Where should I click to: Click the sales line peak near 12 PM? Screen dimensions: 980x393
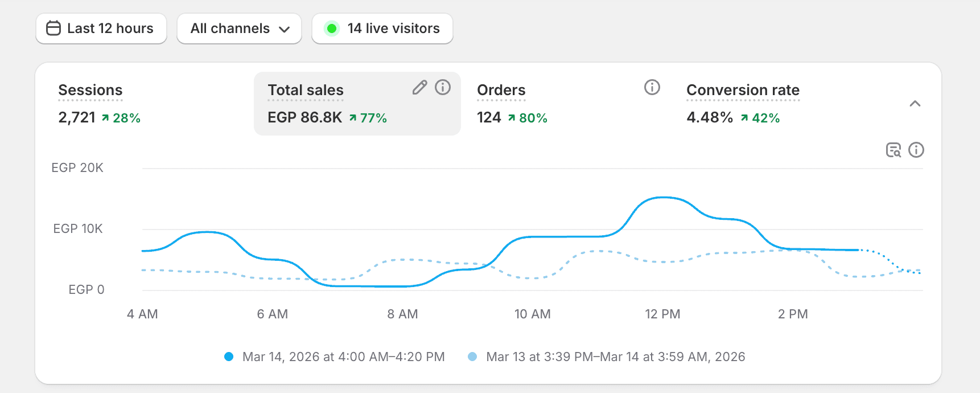[663, 198]
